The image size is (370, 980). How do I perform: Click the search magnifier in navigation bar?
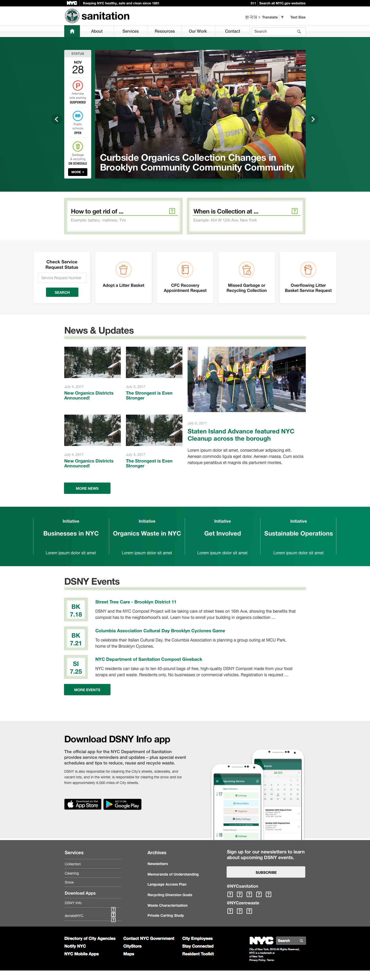(299, 32)
